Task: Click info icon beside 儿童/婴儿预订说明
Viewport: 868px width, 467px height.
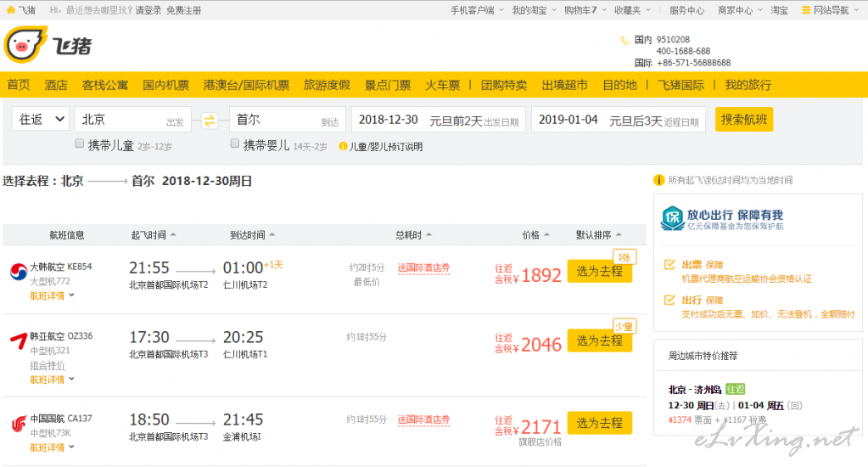Action: coord(343,146)
